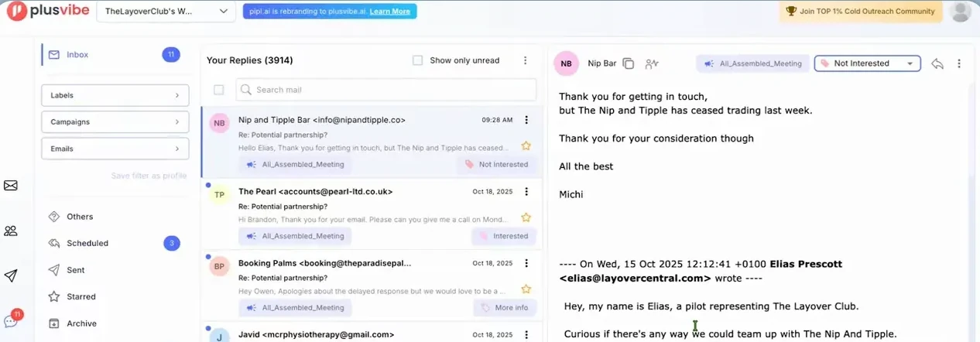Click the Inbox unread count badge 11
This screenshot has width=980, height=342.
tap(171, 55)
